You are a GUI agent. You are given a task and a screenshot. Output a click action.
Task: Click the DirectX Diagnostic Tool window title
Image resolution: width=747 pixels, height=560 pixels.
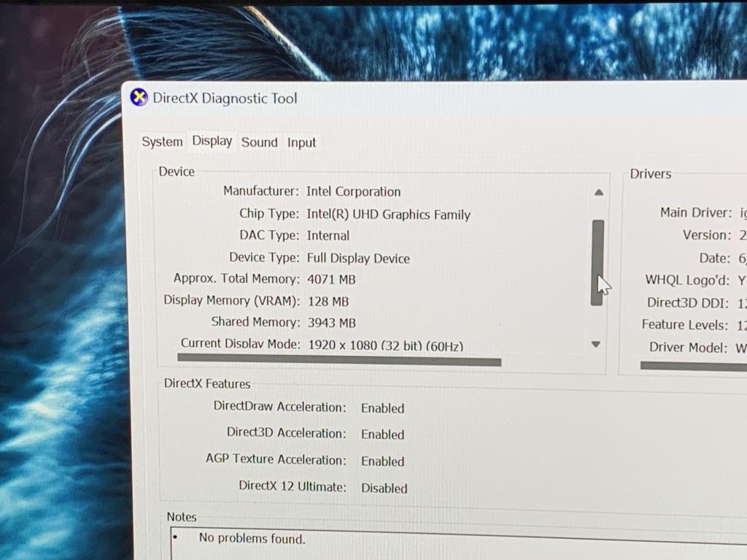tap(225, 98)
